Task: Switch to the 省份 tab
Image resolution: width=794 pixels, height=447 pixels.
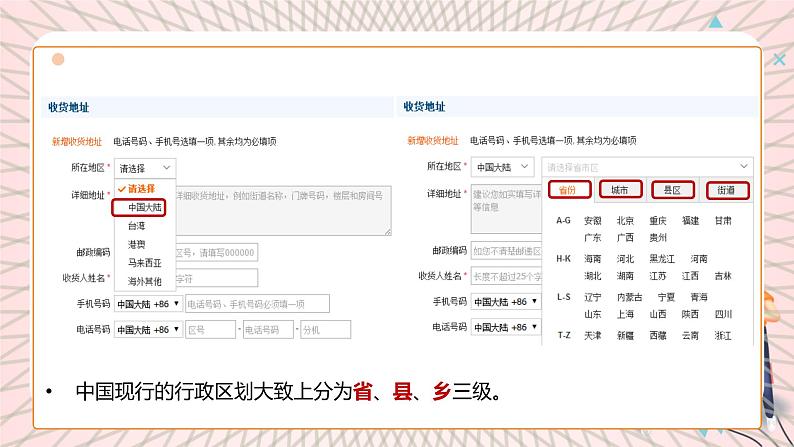Action: (569, 190)
